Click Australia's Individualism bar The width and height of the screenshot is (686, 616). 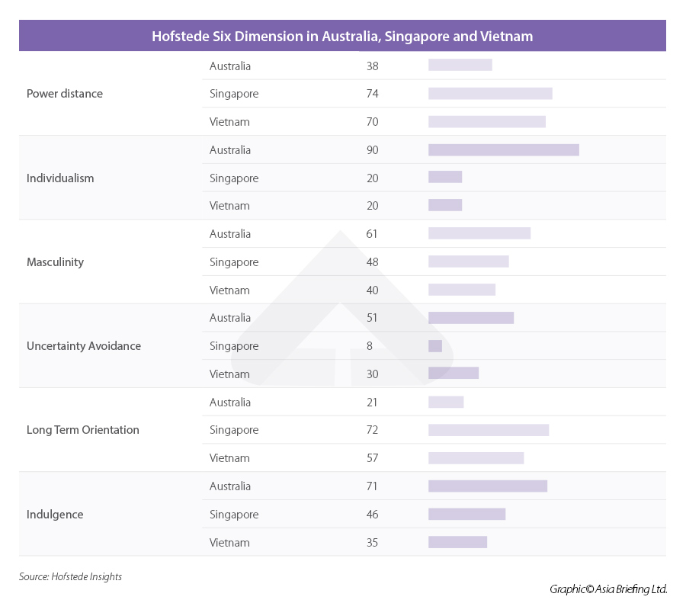click(x=503, y=150)
